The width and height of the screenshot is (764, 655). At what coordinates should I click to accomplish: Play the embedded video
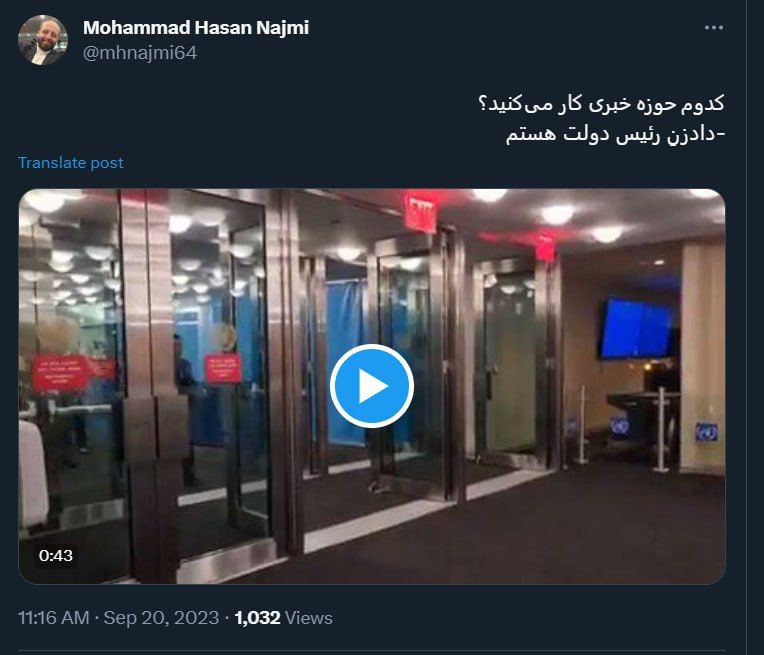point(372,386)
